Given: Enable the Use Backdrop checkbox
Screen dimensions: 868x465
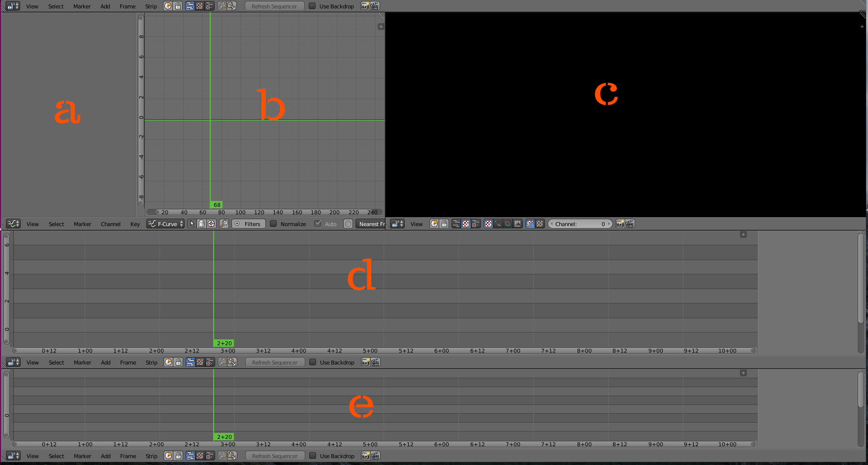Looking at the screenshot, I should pos(312,6).
